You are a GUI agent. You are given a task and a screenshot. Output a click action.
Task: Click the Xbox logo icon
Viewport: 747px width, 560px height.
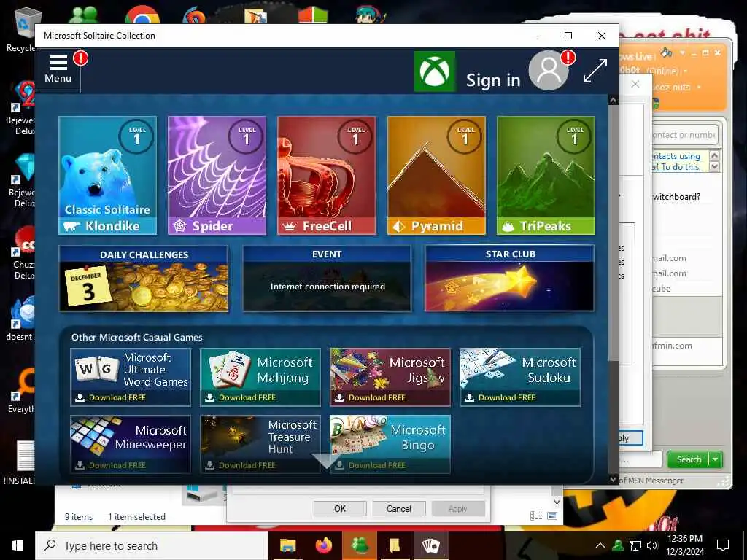pyautogui.click(x=435, y=71)
